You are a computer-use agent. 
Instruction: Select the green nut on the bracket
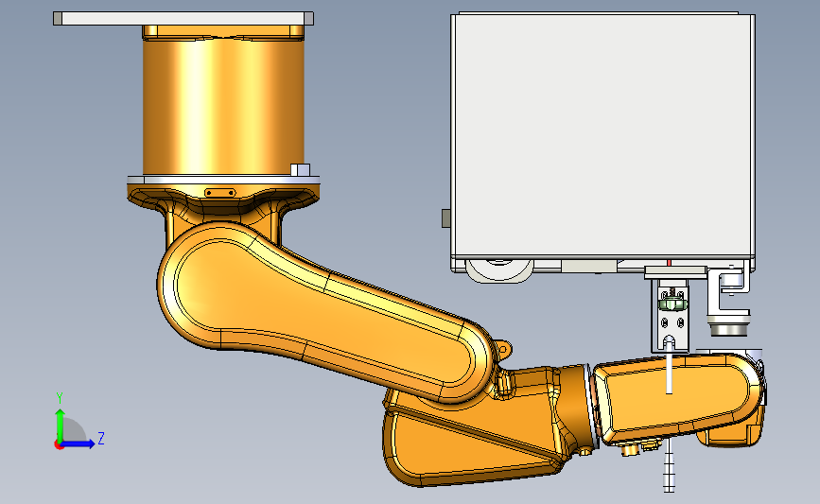[x=672, y=304]
